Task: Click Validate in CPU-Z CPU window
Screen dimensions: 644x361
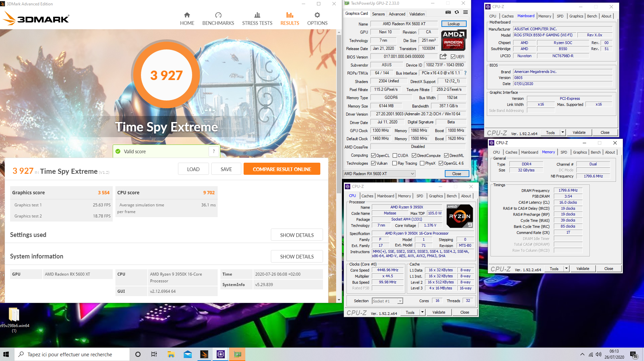Action: (x=439, y=312)
